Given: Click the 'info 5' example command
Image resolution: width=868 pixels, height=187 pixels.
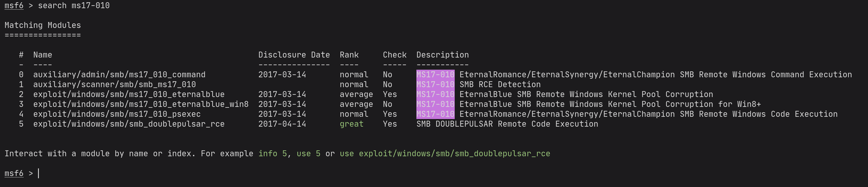Looking at the screenshot, I should point(272,154).
